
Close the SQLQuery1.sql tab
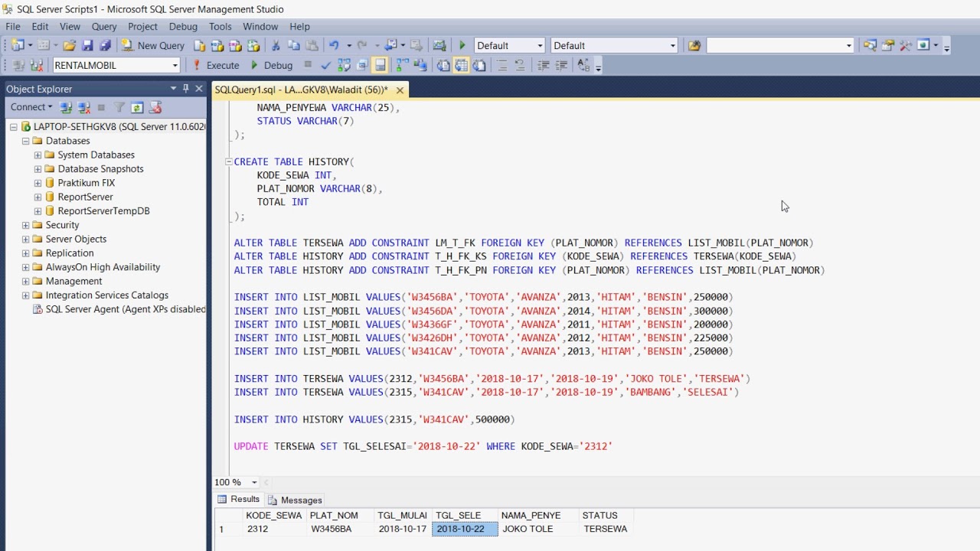pos(399,90)
